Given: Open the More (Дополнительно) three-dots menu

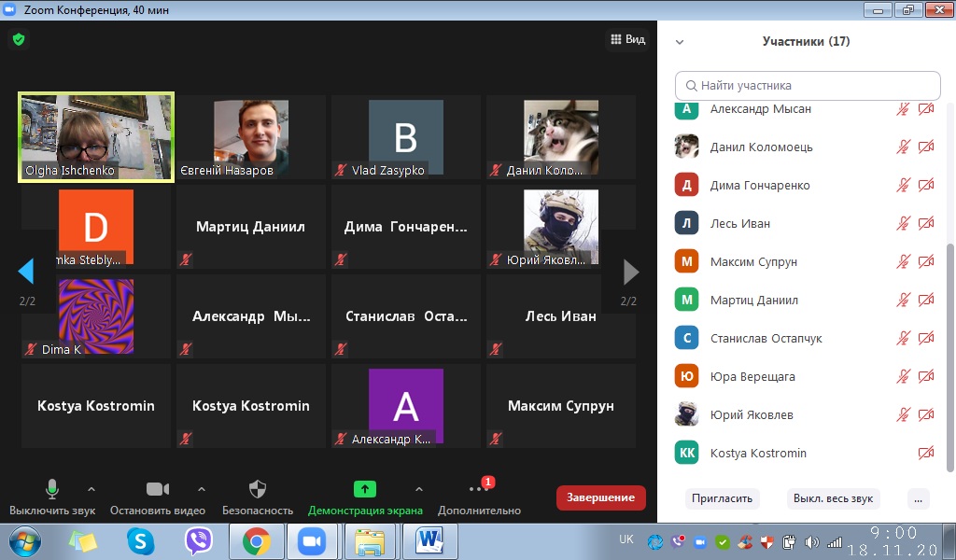Looking at the screenshot, I should (x=478, y=490).
